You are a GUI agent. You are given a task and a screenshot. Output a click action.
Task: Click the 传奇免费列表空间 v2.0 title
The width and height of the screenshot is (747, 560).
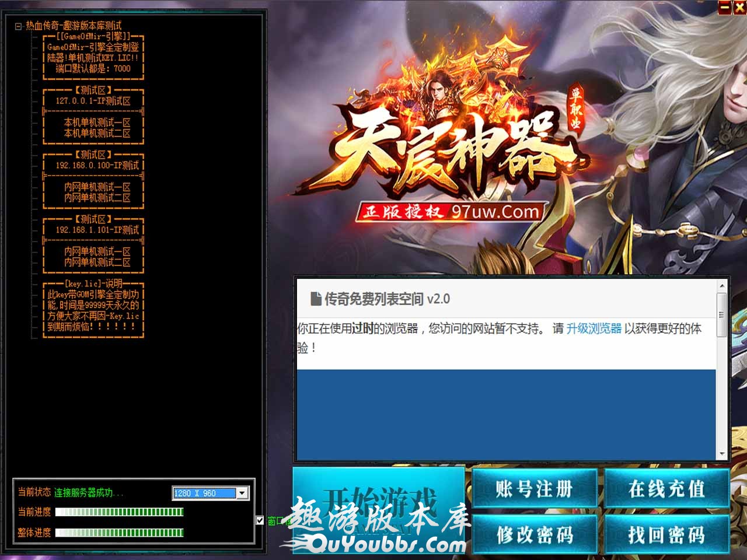(x=387, y=299)
